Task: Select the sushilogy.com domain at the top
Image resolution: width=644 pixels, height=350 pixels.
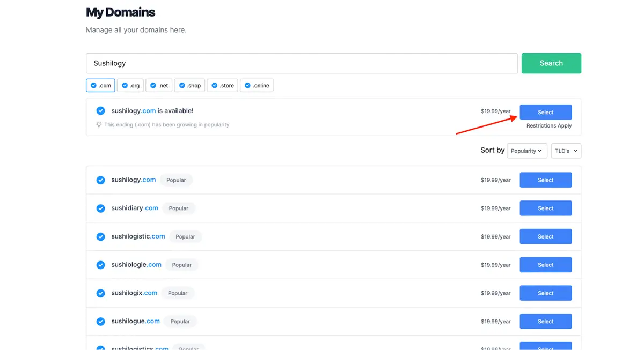Action: [x=545, y=112]
